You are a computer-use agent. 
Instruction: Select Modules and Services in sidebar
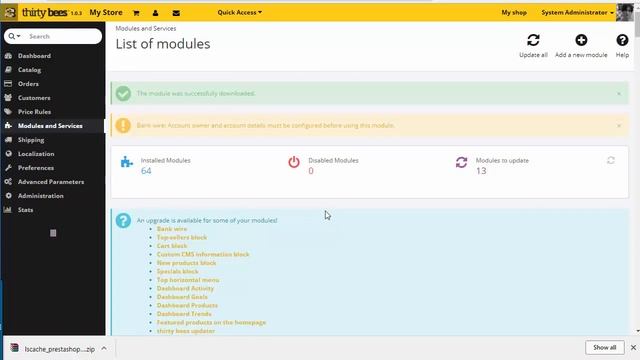[x=50, y=126]
